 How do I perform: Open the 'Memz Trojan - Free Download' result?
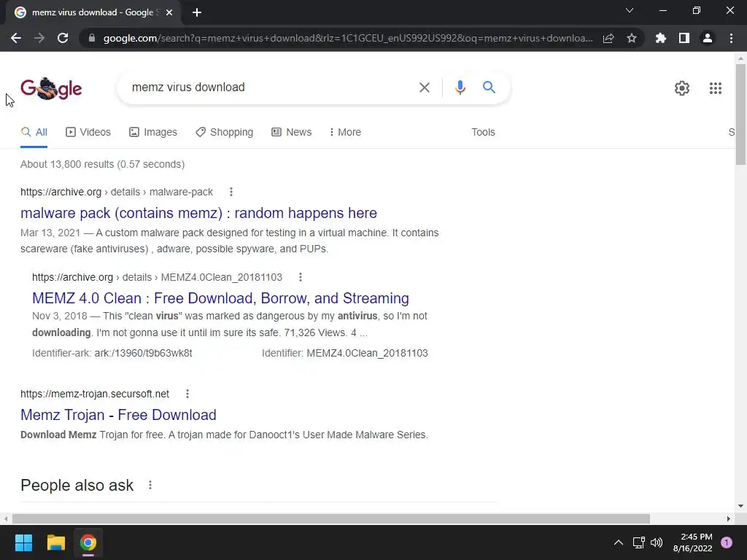(x=118, y=415)
